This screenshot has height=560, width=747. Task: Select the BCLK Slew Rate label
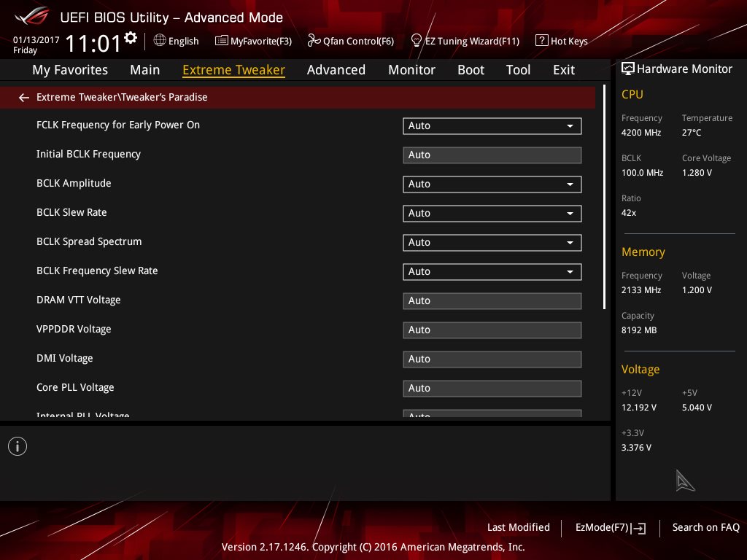coord(71,212)
